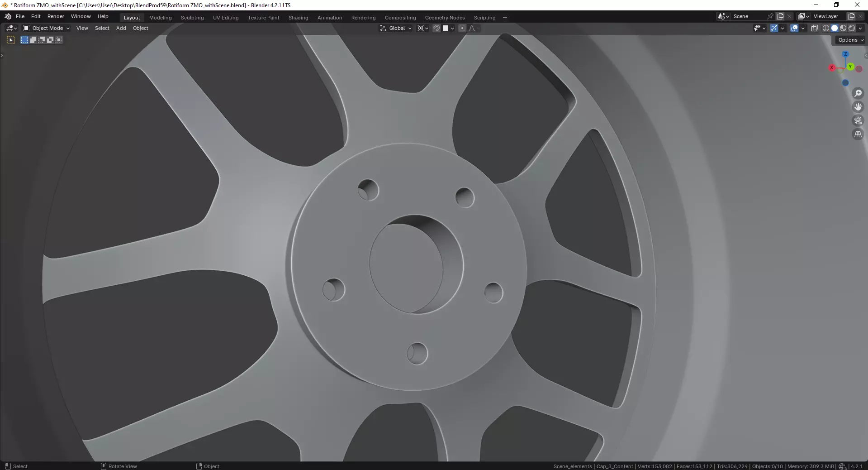This screenshot has height=470, width=868.
Task: Open the Help menu
Action: pos(103,16)
